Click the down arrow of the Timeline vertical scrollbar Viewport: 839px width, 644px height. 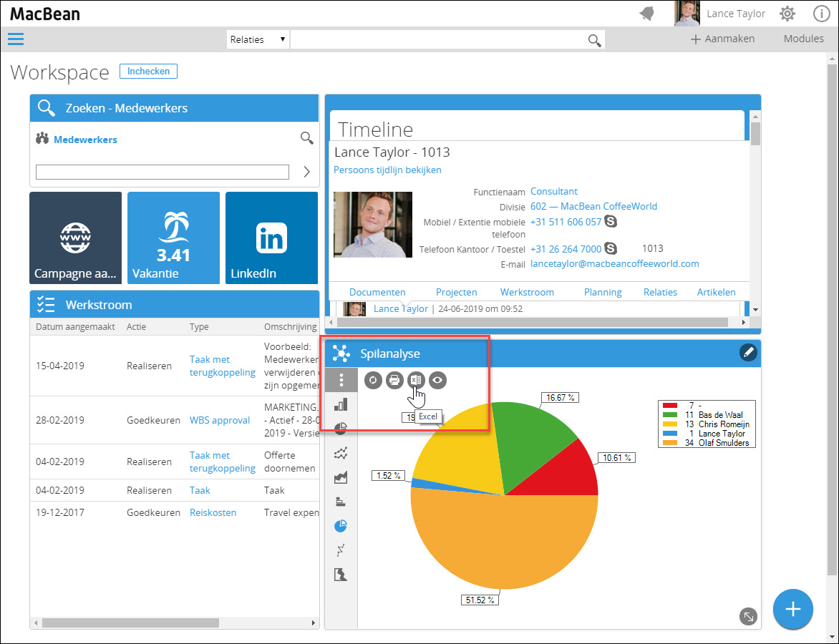[x=755, y=310]
